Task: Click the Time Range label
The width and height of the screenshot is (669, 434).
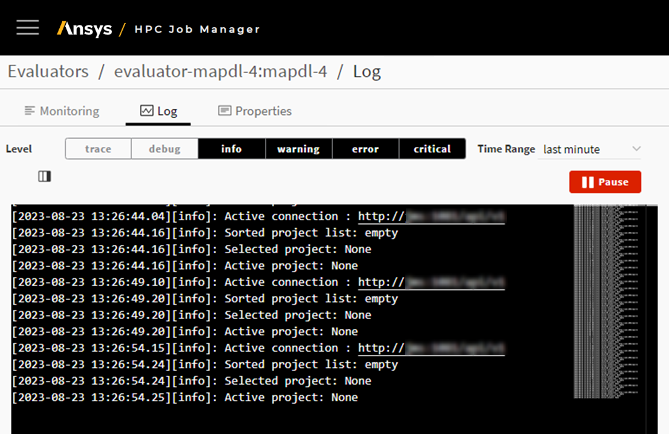Action: click(x=506, y=149)
